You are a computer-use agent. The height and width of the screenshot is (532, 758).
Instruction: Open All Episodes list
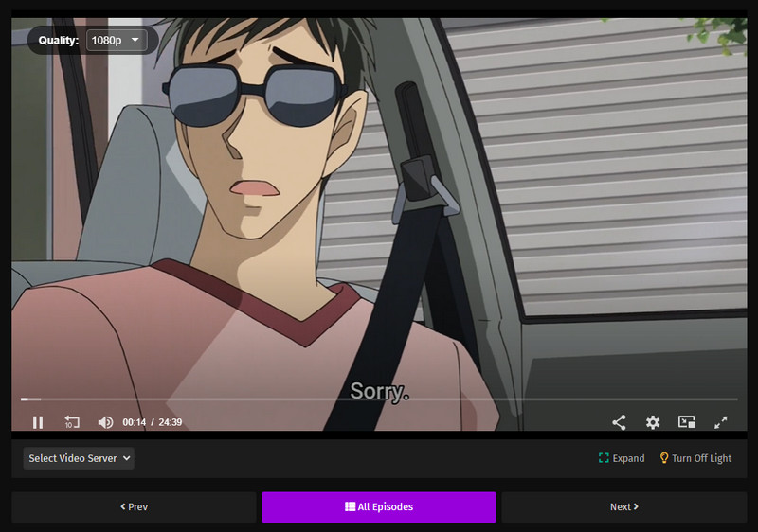tap(379, 506)
